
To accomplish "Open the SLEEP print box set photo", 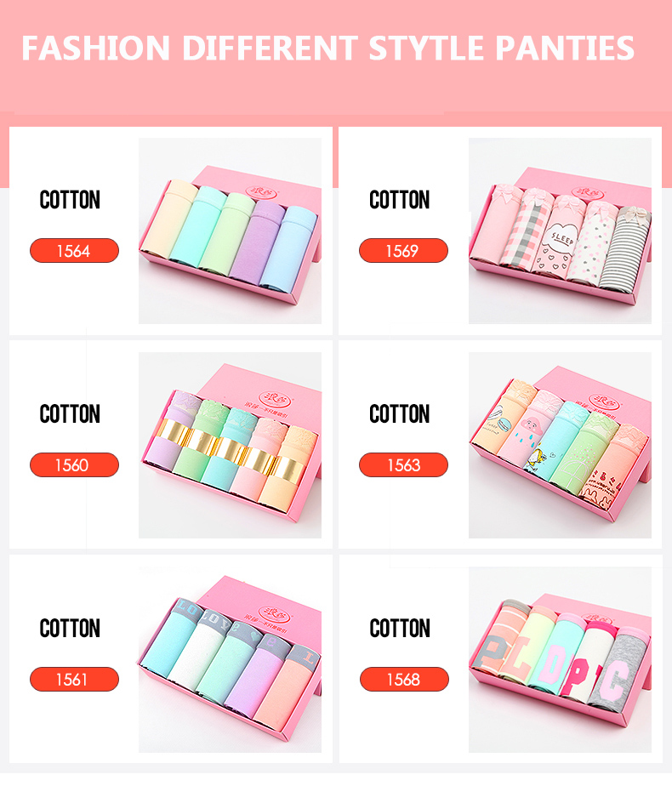I will (x=560, y=231).
